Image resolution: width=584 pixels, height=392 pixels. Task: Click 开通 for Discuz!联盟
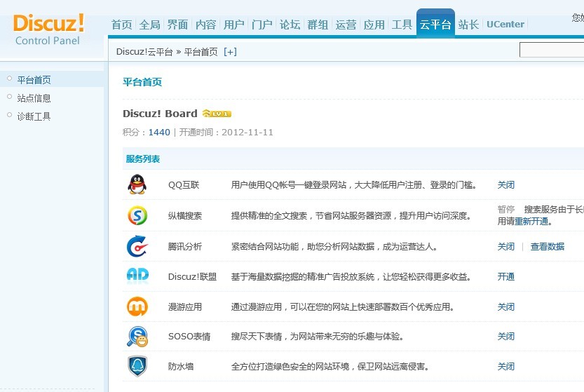[505, 276]
